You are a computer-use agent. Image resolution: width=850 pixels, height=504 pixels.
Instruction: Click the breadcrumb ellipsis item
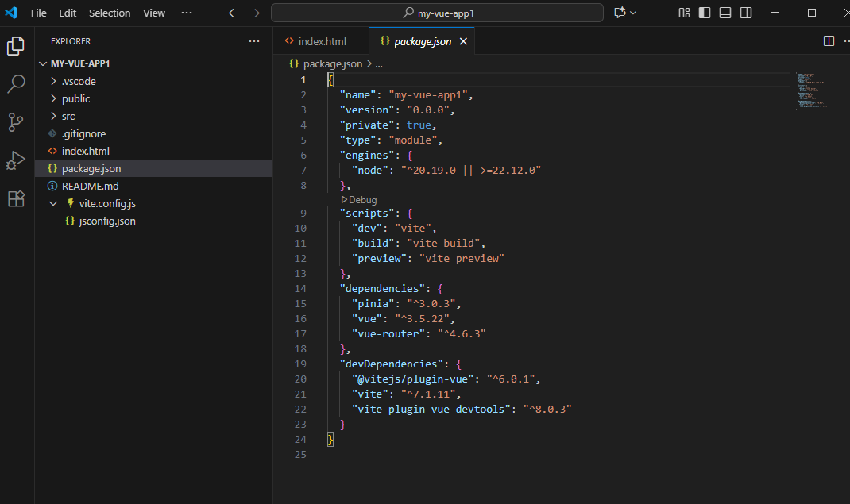point(379,64)
